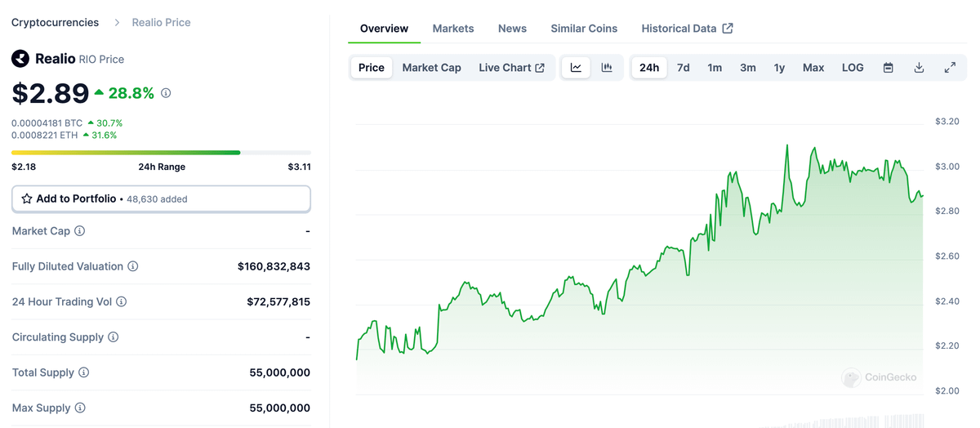This screenshot has width=980, height=428.
Task: Click the $2.89 current price
Action: [x=50, y=93]
